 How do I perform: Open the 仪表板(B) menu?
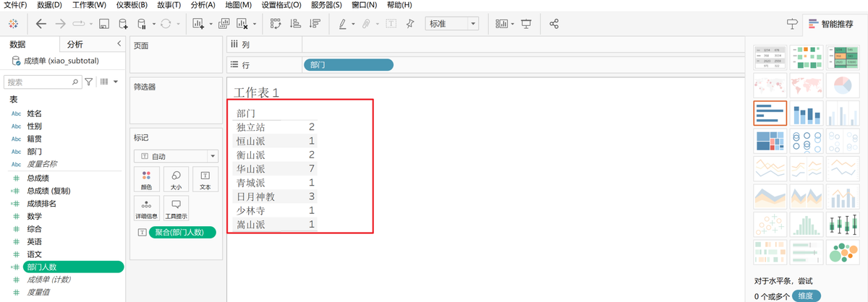[x=132, y=5]
